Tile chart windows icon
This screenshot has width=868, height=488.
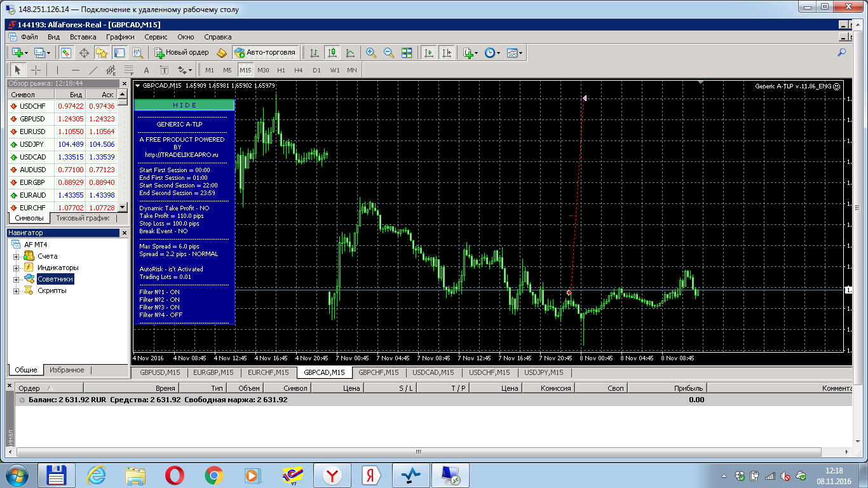(x=407, y=53)
